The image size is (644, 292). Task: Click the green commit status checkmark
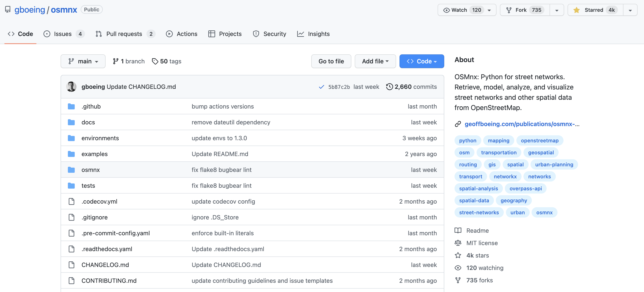(322, 87)
